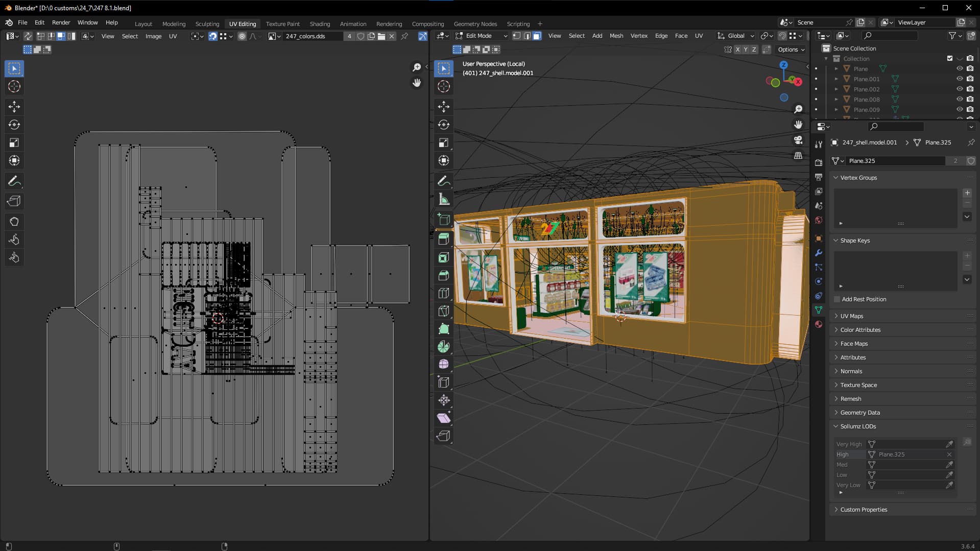Click the Annotate tool in UV editor
Image resolution: width=980 pixels, height=551 pixels.
(14, 181)
